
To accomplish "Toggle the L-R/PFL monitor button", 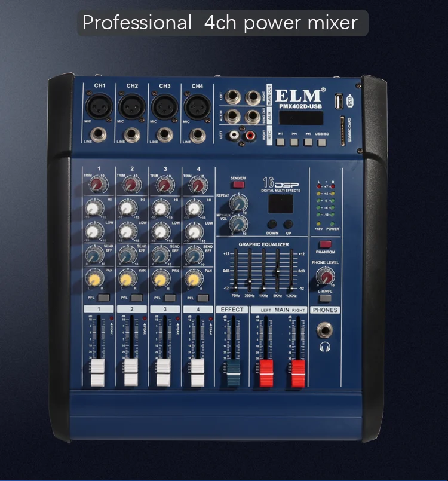I will click(x=325, y=298).
